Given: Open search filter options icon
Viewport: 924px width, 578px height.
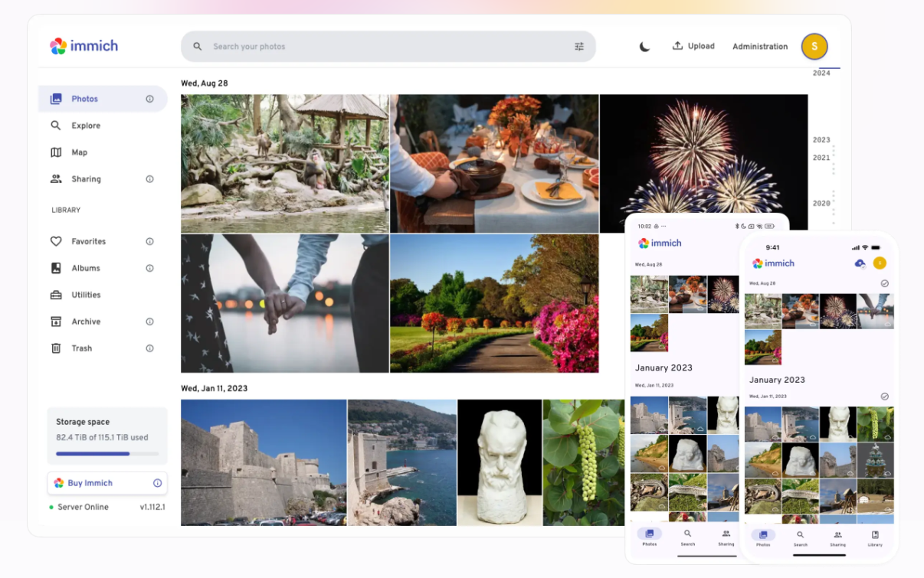Looking at the screenshot, I should 579,47.
